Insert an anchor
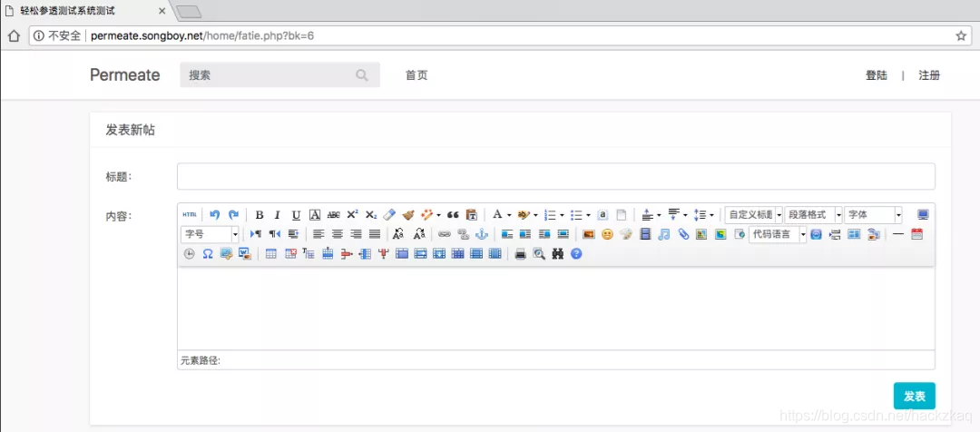The width and height of the screenshot is (980, 432). [x=481, y=234]
